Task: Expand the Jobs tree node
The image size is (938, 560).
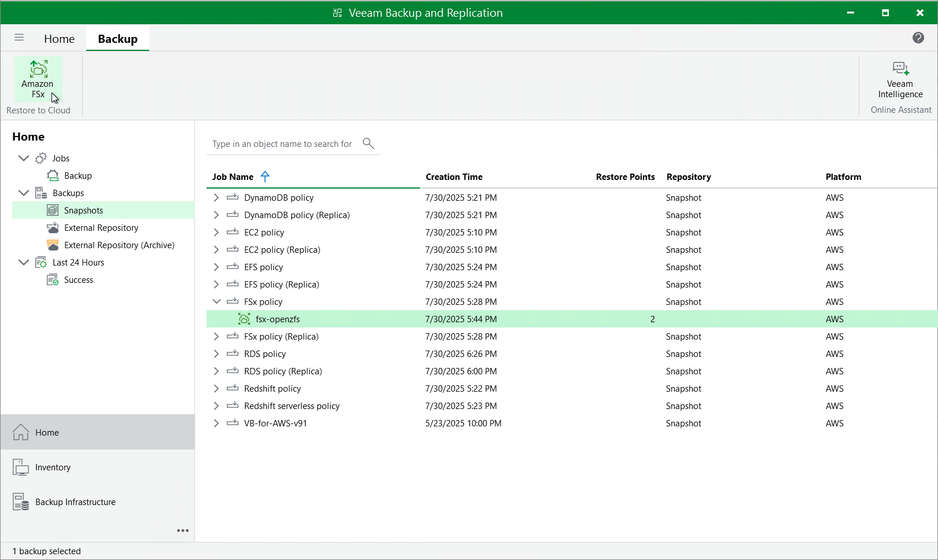Action: pyautogui.click(x=24, y=158)
